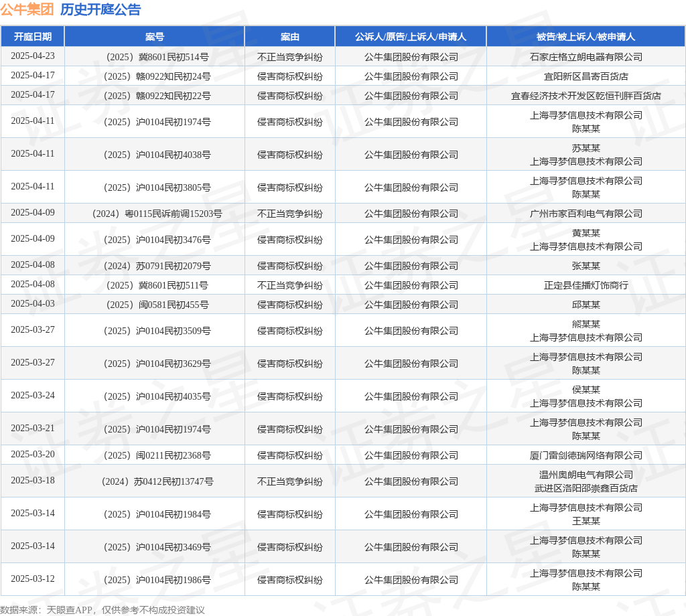
Task: Click the 数据来源 footer note
Action: pos(102,610)
